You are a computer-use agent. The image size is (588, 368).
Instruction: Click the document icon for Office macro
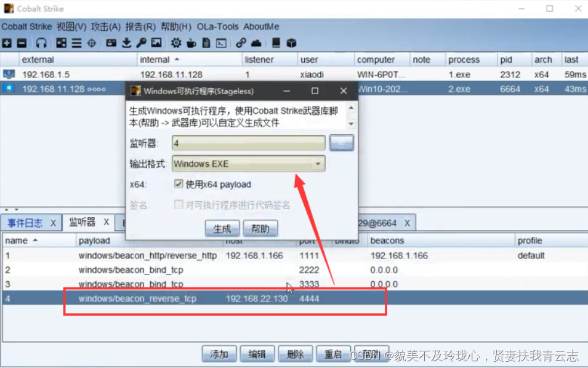pos(206,43)
